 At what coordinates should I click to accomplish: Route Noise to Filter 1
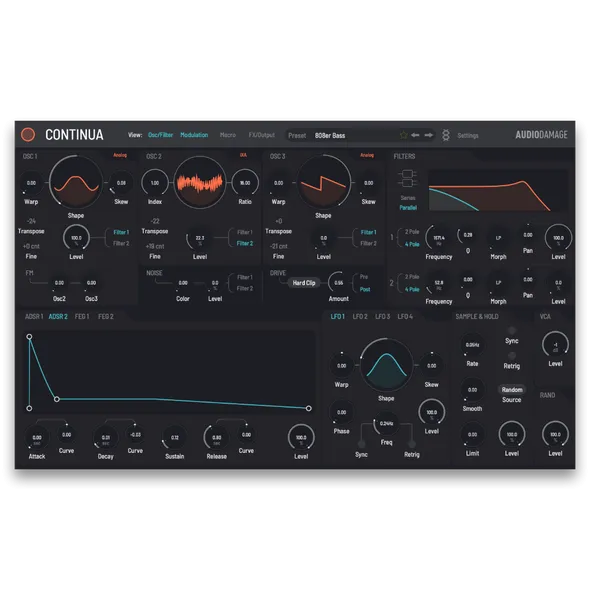point(245,277)
